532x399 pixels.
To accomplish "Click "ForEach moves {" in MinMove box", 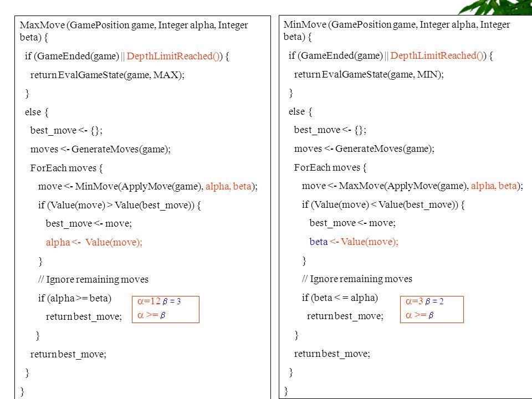I will click(330, 167).
